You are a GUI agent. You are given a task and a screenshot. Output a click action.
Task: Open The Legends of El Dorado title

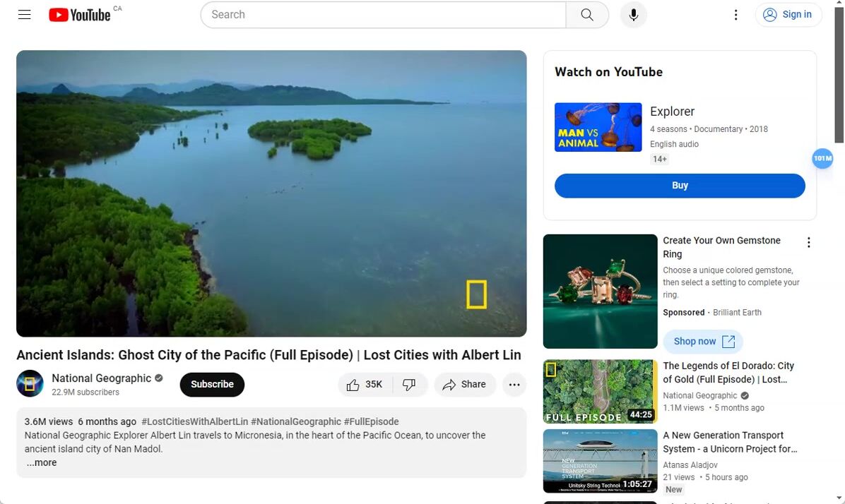click(728, 373)
